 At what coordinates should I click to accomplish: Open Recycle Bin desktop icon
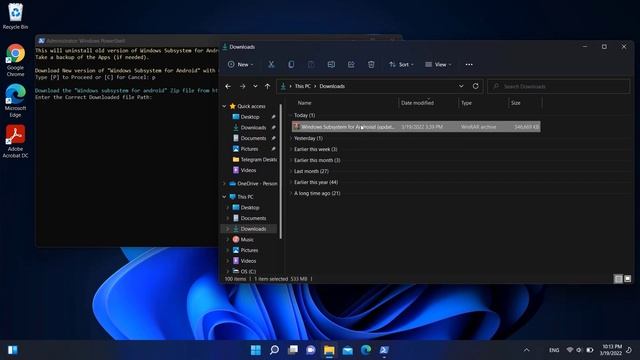click(x=16, y=16)
